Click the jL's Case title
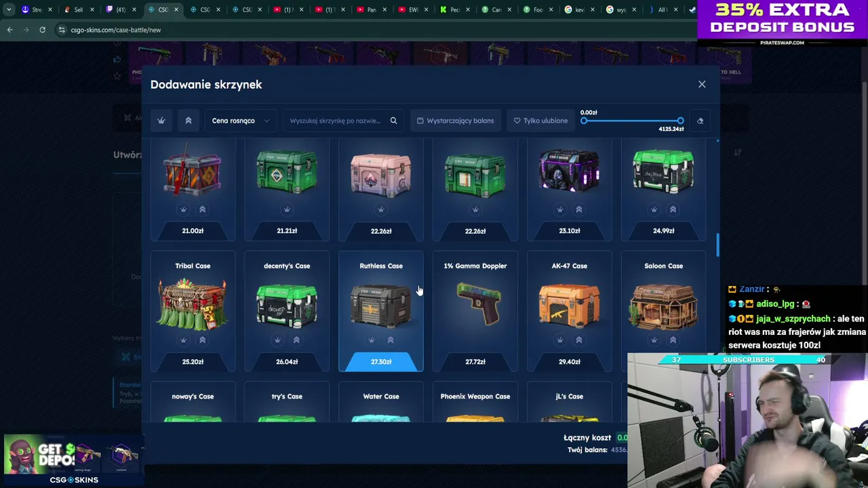Screen dimensions: 868x488 tap(570, 396)
